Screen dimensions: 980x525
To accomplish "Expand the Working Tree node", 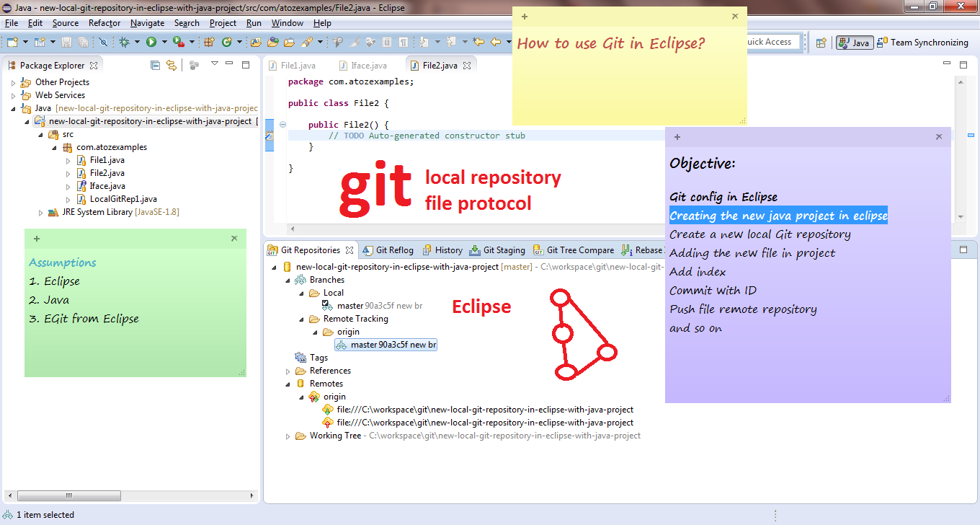I will pos(288,436).
